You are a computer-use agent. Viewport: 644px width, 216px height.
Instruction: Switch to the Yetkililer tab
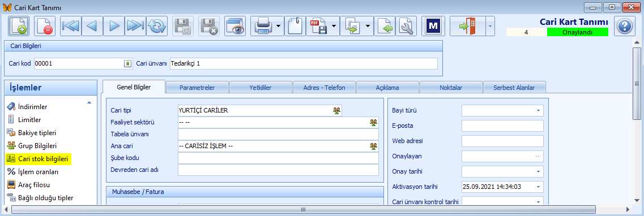pos(261,87)
